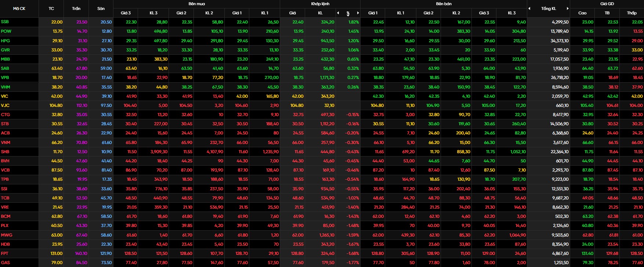Click the Thấp column header
644x267 pixels.
click(632, 13)
